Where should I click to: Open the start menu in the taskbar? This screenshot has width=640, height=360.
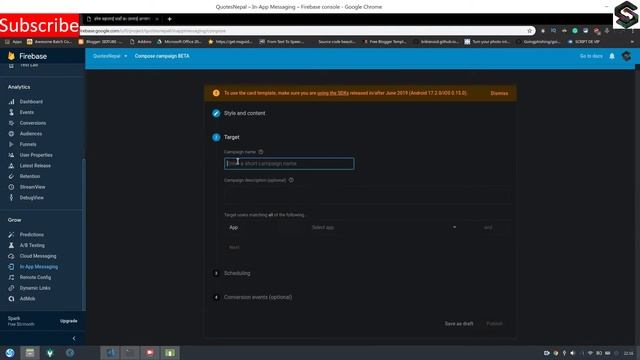coord(10,353)
